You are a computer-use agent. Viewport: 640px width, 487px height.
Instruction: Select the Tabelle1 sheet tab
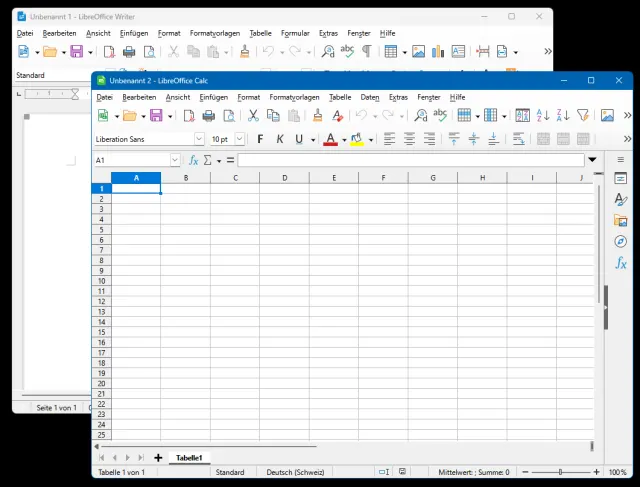pos(189,457)
